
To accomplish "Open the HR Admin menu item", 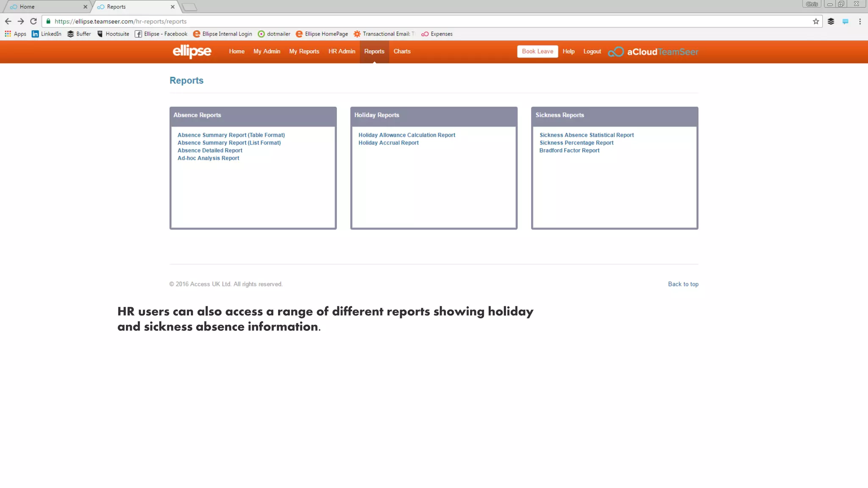I will pos(342,51).
